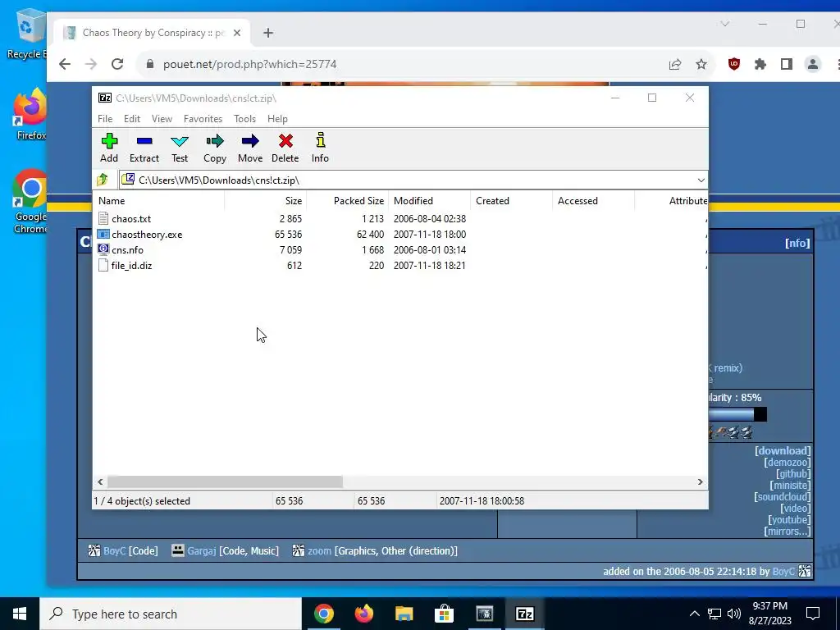This screenshot has height=630, width=840.
Task: Open the notification center icon
Action: pyautogui.click(x=813, y=614)
